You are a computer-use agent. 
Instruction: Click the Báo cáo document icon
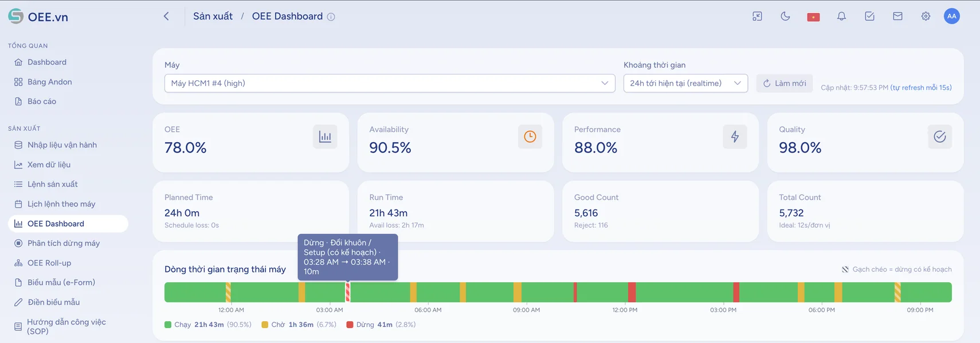coord(18,102)
